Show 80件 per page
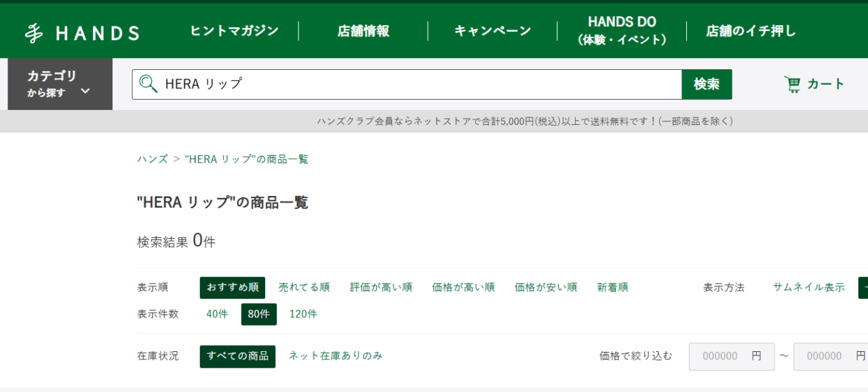The image size is (868, 392). (259, 314)
